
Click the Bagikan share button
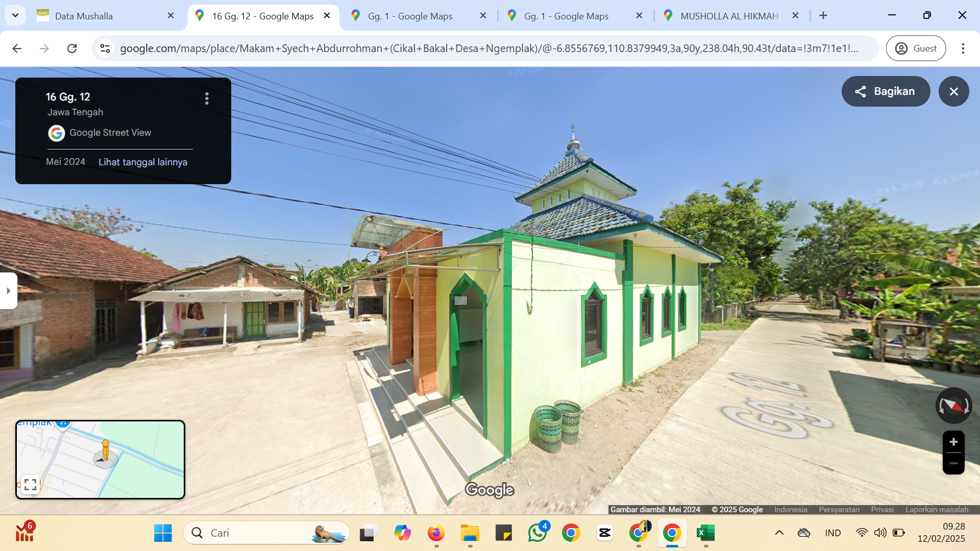886,91
